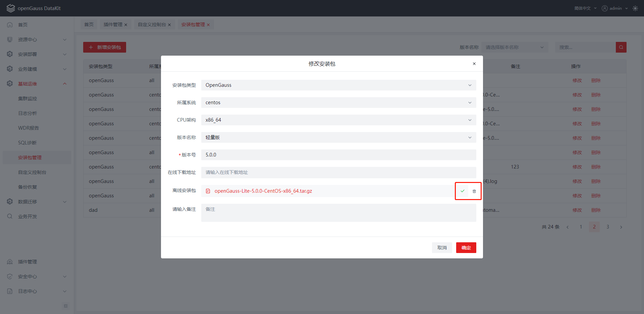The height and width of the screenshot is (314, 644).
Task: Open the admin user menu
Action: [614, 8]
